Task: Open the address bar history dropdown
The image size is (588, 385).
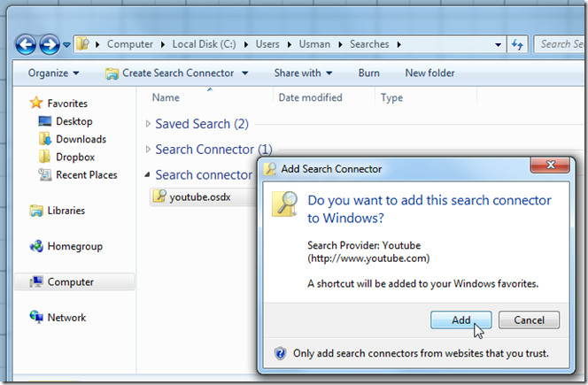Action: tap(498, 44)
